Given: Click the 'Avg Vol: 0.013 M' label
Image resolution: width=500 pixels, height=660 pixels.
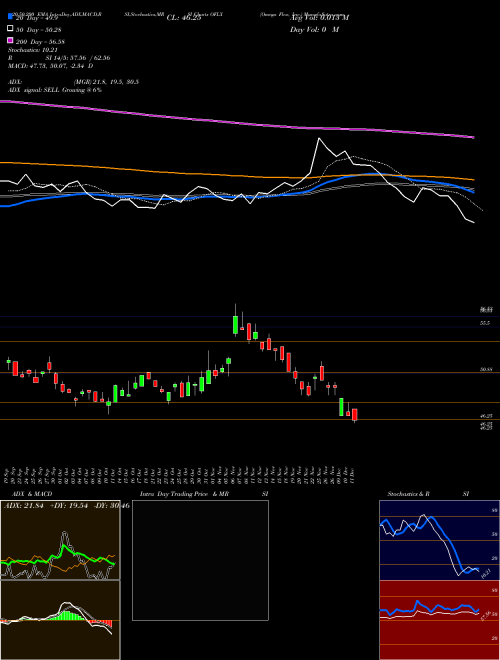Looking at the screenshot, I should point(319,18).
